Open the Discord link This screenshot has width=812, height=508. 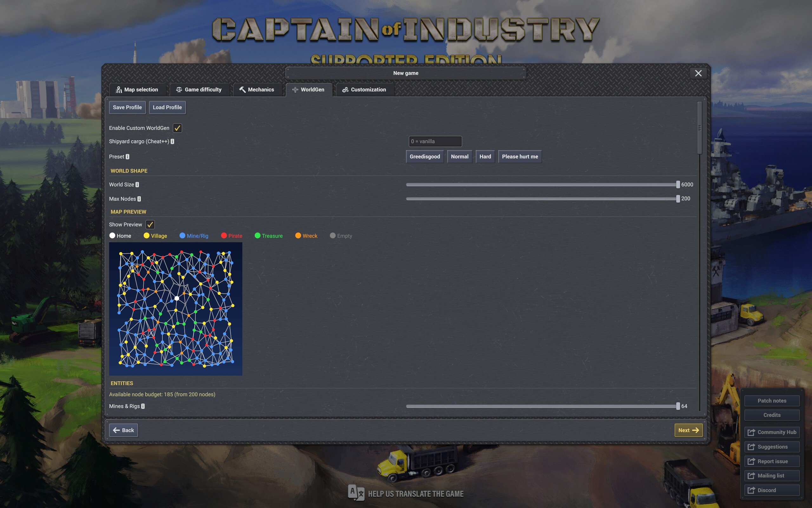pos(772,491)
